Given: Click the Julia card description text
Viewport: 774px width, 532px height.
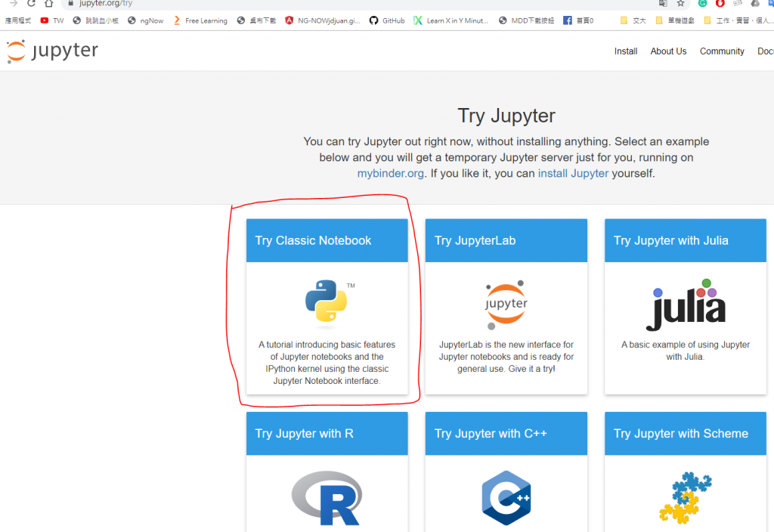Looking at the screenshot, I should (x=685, y=351).
